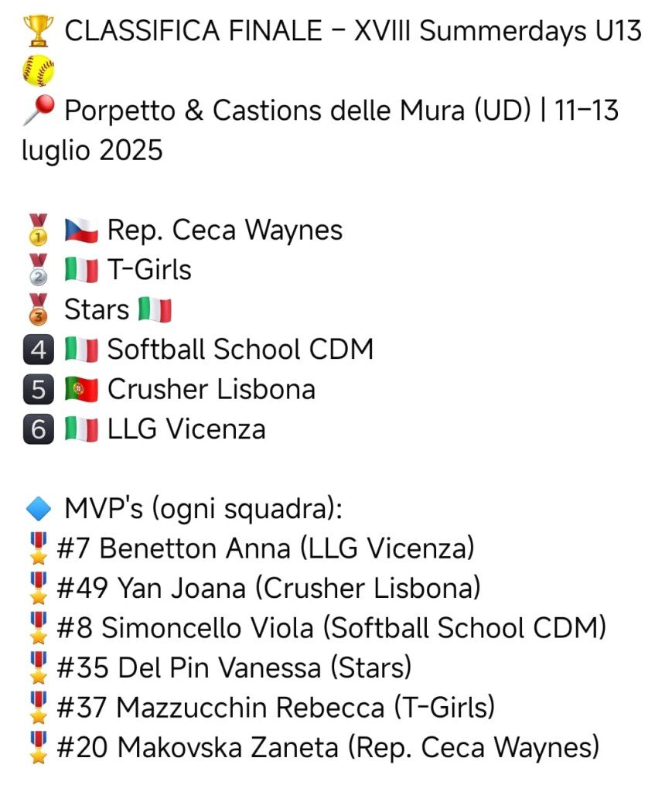Click the yellow softball emoji
Image resolution: width=672 pixels, height=792 pixels.
[38, 71]
